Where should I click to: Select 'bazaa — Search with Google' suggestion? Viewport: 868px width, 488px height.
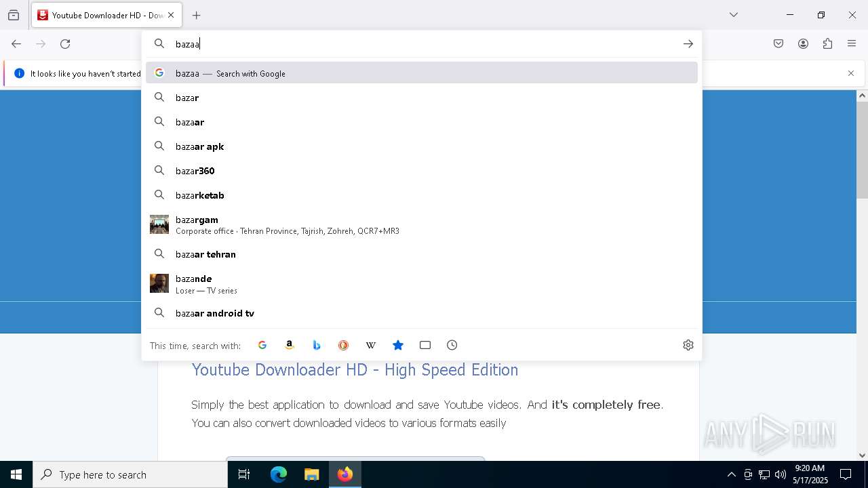(x=422, y=73)
